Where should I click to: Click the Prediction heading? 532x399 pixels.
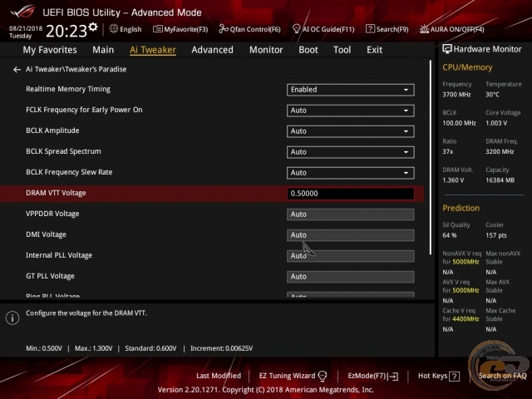coord(461,209)
